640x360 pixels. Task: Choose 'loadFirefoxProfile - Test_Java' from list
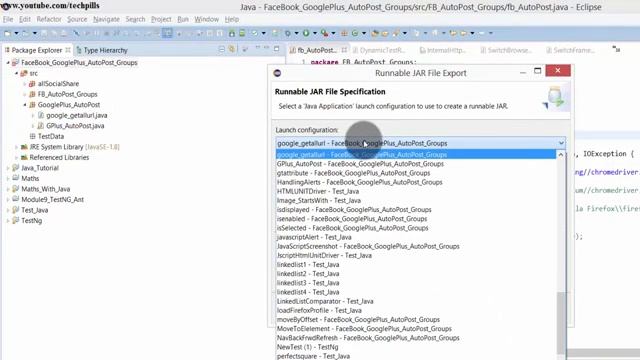click(x=416, y=310)
